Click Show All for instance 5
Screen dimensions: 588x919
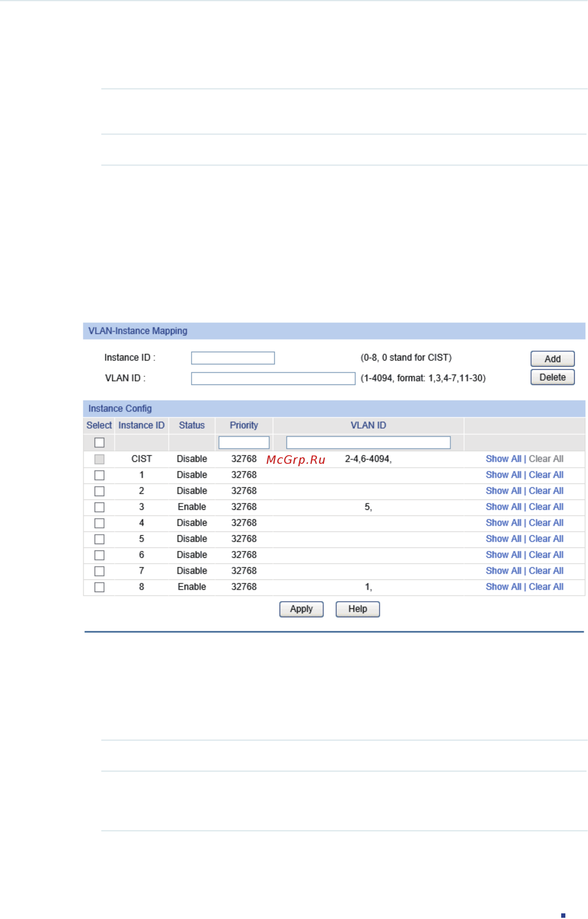tap(503, 539)
